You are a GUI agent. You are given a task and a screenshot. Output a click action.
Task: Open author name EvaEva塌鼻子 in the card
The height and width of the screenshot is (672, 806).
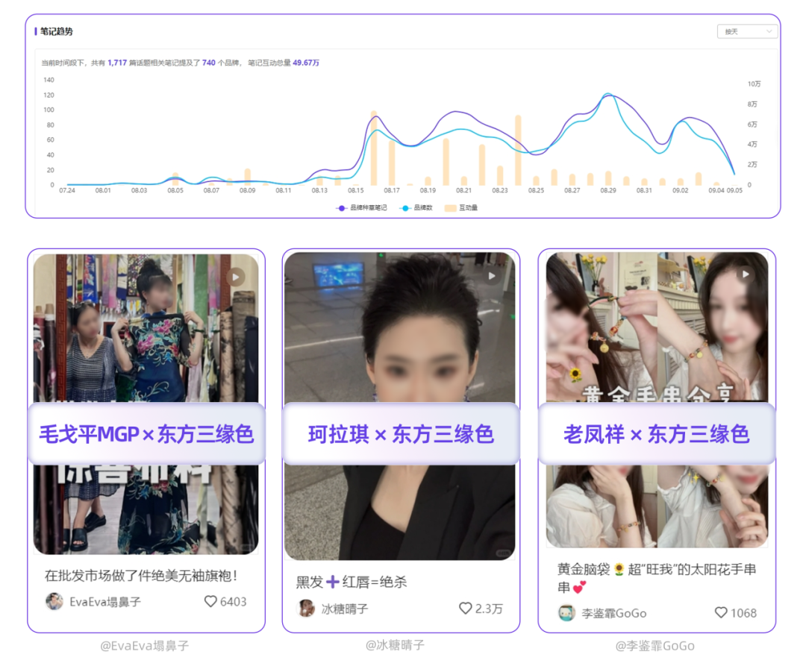pos(105,602)
